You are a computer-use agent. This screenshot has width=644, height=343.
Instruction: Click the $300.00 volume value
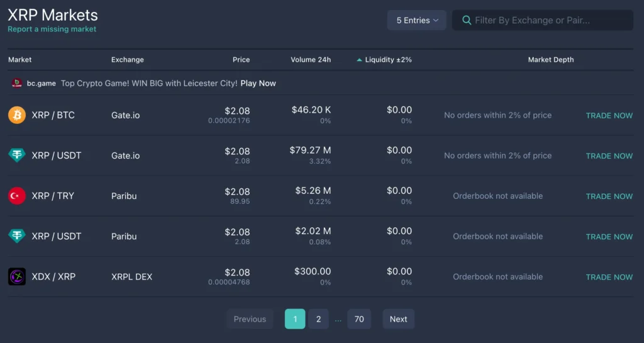coord(313,271)
